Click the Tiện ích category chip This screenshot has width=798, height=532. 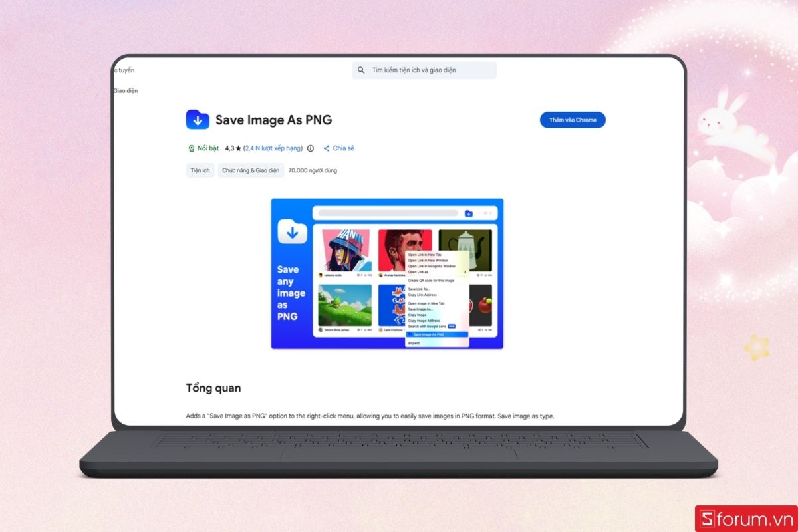[x=199, y=170]
